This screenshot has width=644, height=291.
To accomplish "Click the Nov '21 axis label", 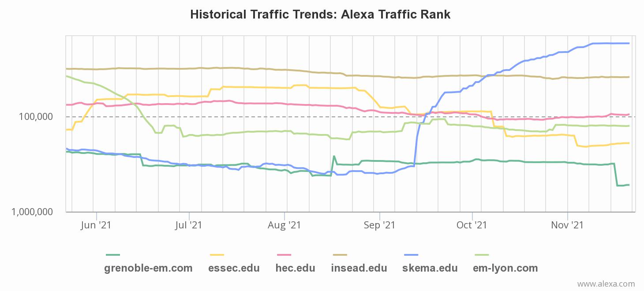I will pyautogui.click(x=568, y=225).
